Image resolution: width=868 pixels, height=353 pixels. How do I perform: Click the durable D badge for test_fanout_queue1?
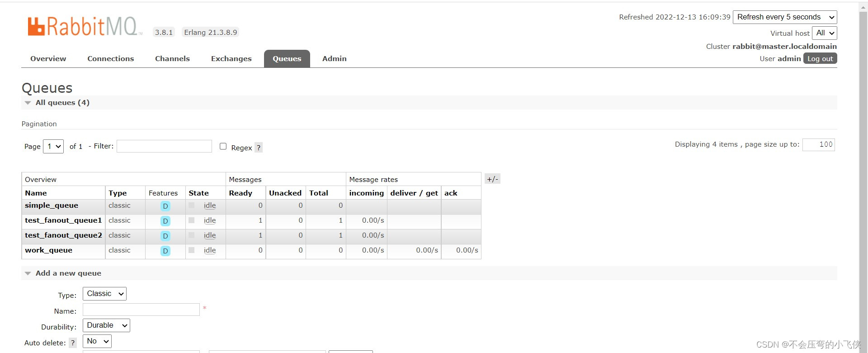pyautogui.click(x=165, y=221)
